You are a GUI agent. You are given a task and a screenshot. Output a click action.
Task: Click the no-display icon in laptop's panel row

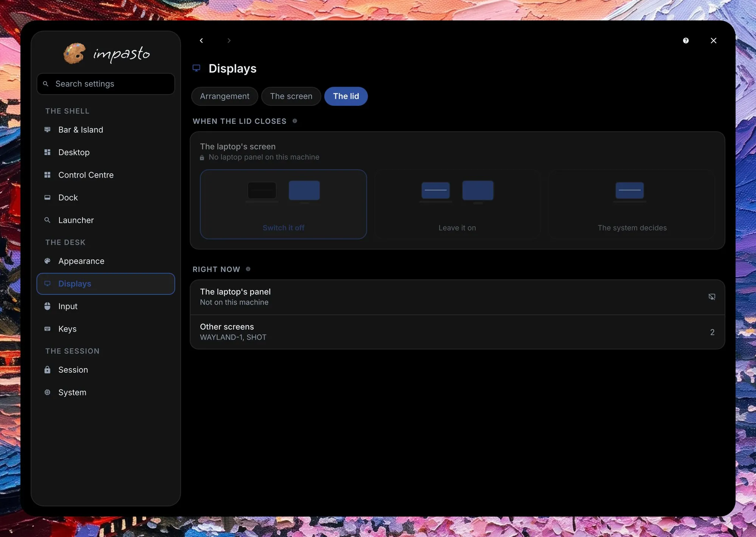coord(712,297)
